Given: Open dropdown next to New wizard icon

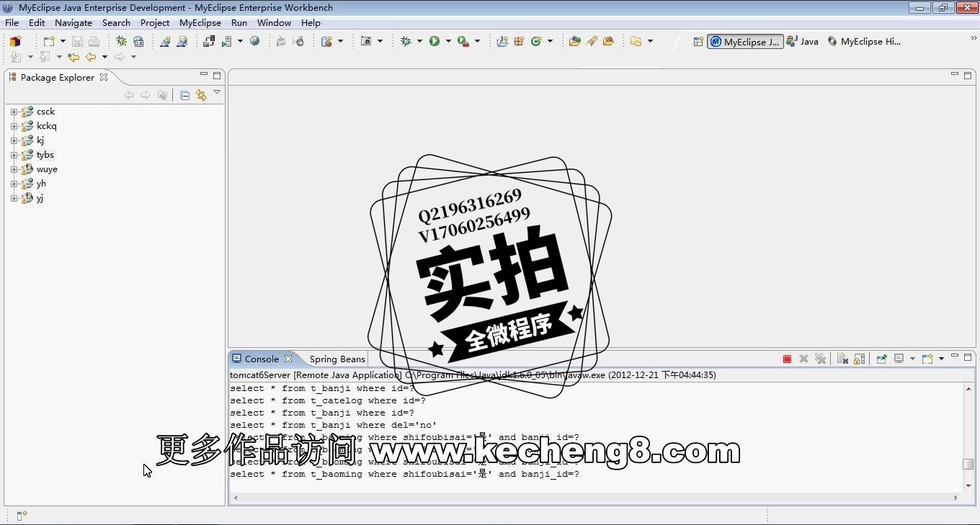Looking at the screenshot, I should point(63,42).
